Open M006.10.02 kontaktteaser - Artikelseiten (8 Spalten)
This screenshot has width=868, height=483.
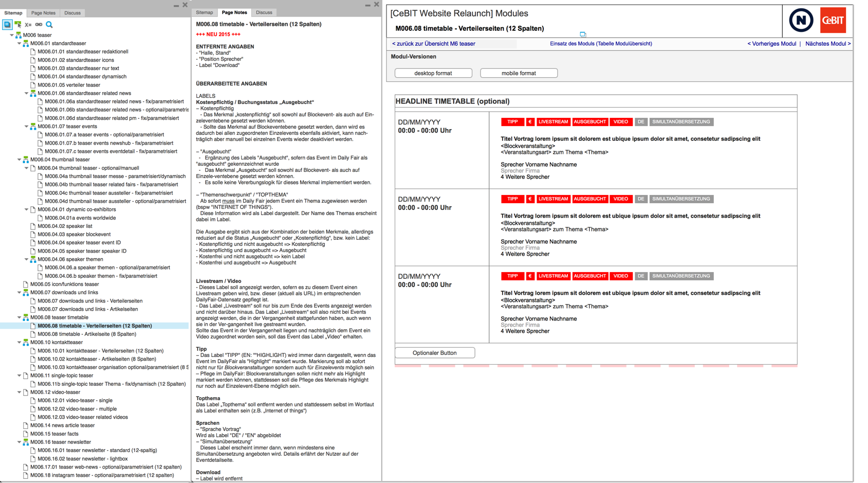(x=97, y=359)
